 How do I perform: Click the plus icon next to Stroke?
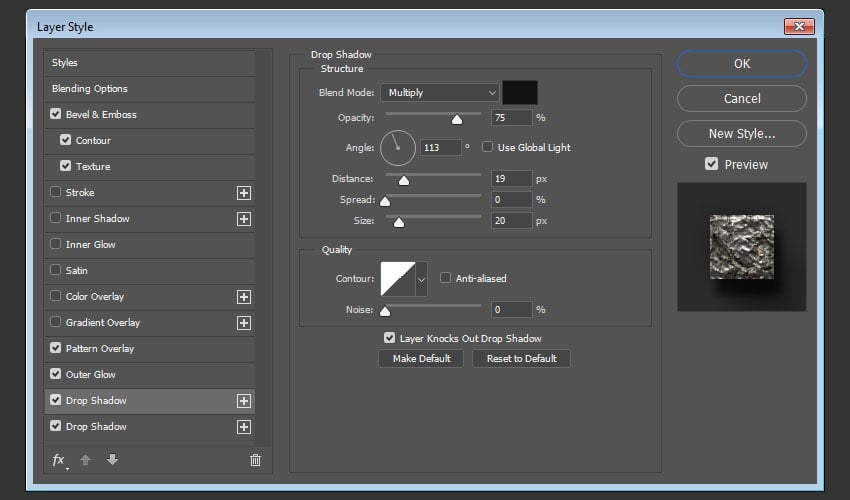pos(243,192)
